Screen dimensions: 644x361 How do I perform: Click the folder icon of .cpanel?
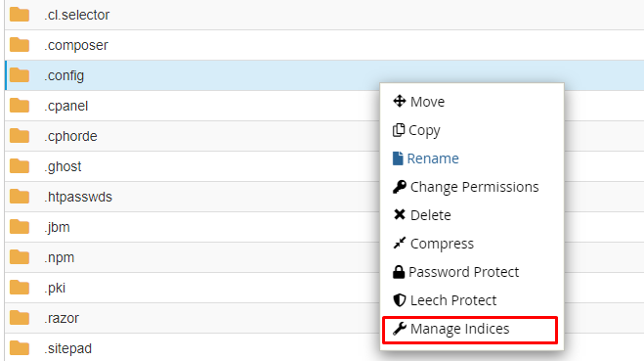pos(20,106)
